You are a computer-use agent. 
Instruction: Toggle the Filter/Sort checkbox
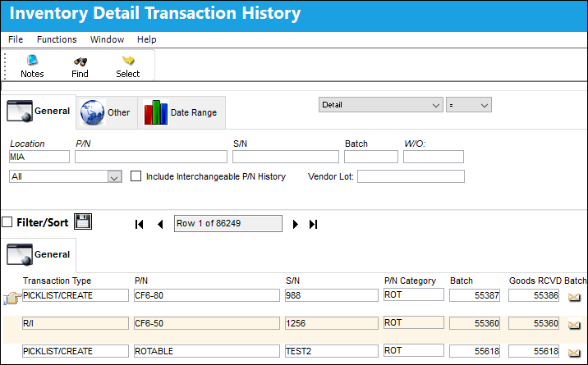point(7,222)
